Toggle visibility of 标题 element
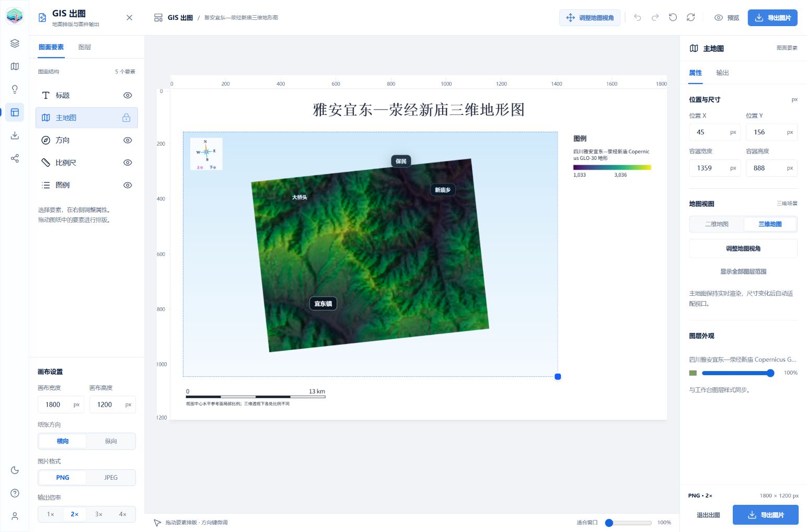 (128, 95)
